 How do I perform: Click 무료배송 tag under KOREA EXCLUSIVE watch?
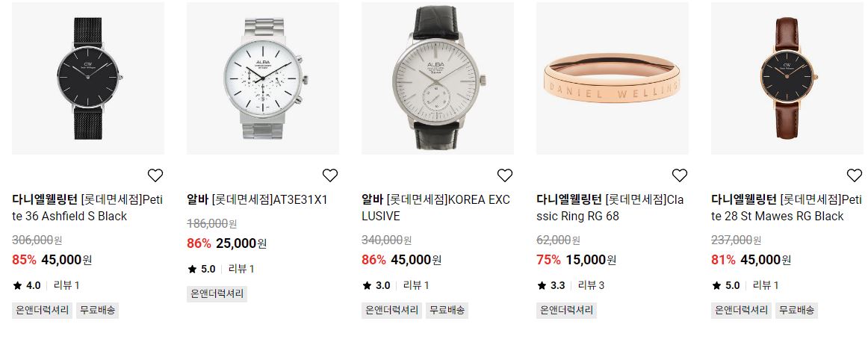447,310
